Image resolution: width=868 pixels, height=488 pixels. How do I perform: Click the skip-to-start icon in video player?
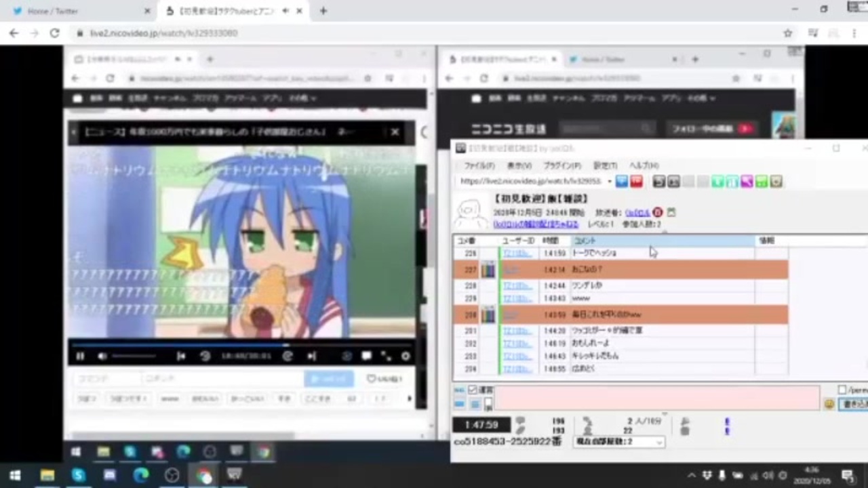tap(181, 356)
